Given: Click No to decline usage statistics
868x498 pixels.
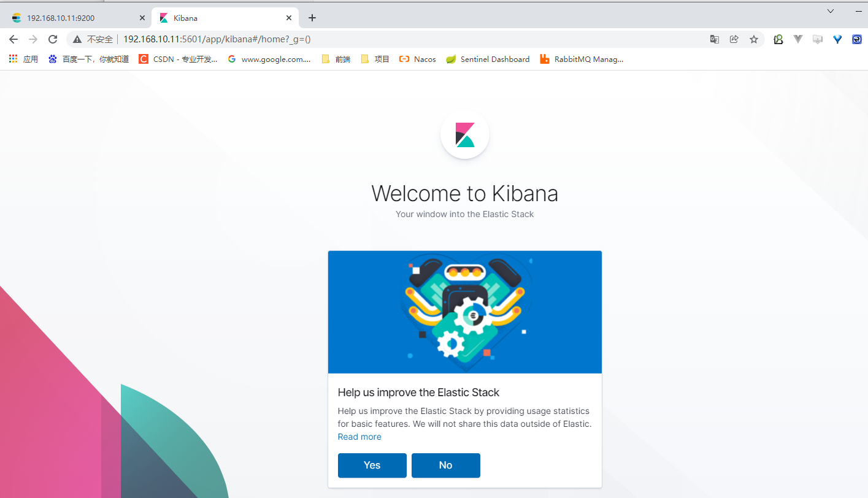Looking at the screenshot, I should (x=446, y=465).
